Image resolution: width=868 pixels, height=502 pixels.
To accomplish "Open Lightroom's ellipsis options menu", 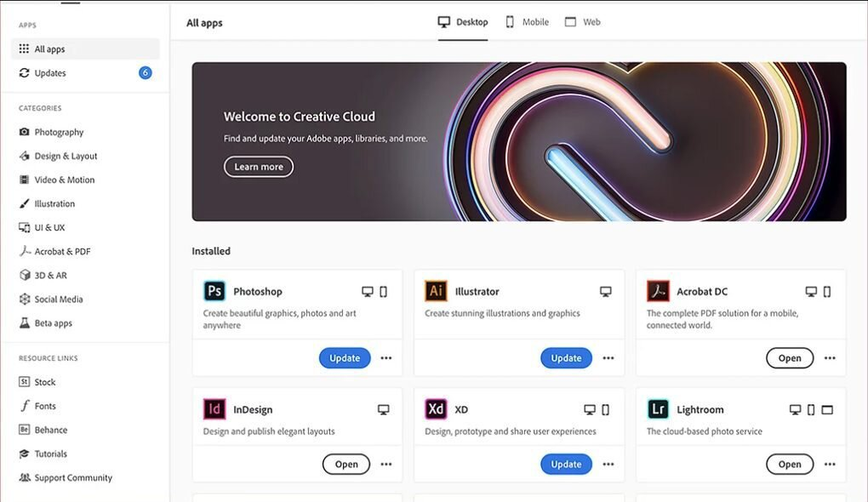I will coord(830,465).
